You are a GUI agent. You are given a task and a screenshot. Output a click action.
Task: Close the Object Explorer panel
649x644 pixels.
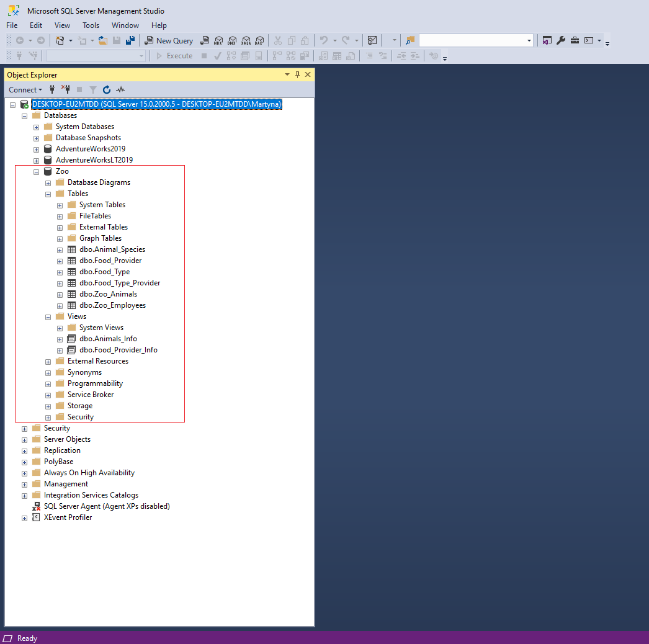click(308, 74)
